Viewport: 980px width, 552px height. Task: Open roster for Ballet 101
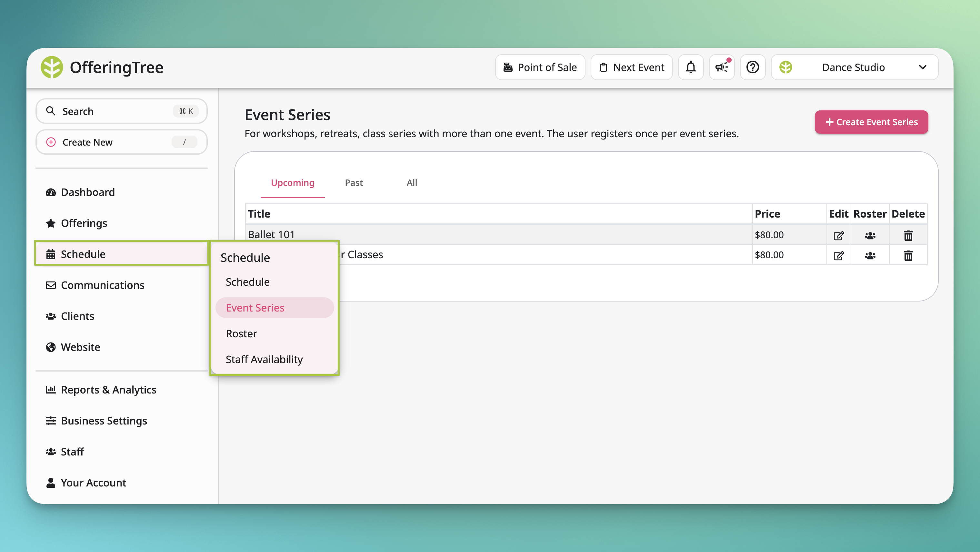tap(870, 236)
